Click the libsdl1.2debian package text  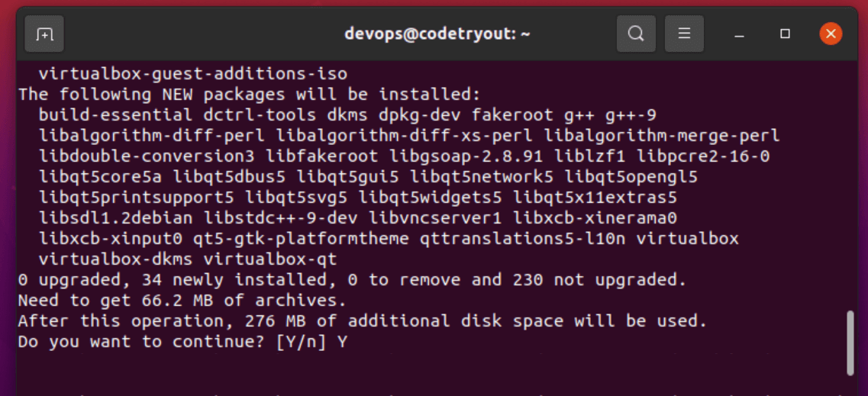coord(116,218)
